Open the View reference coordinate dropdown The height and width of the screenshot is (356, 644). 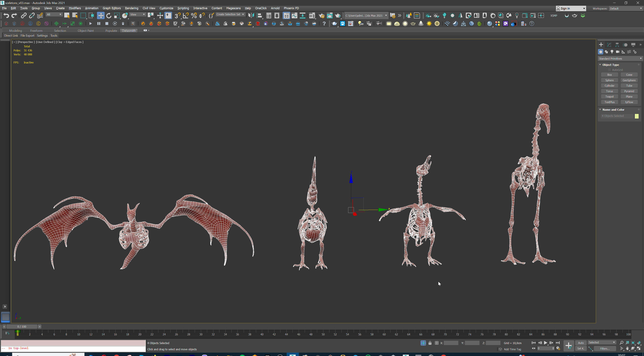click(x=138, y=14)
